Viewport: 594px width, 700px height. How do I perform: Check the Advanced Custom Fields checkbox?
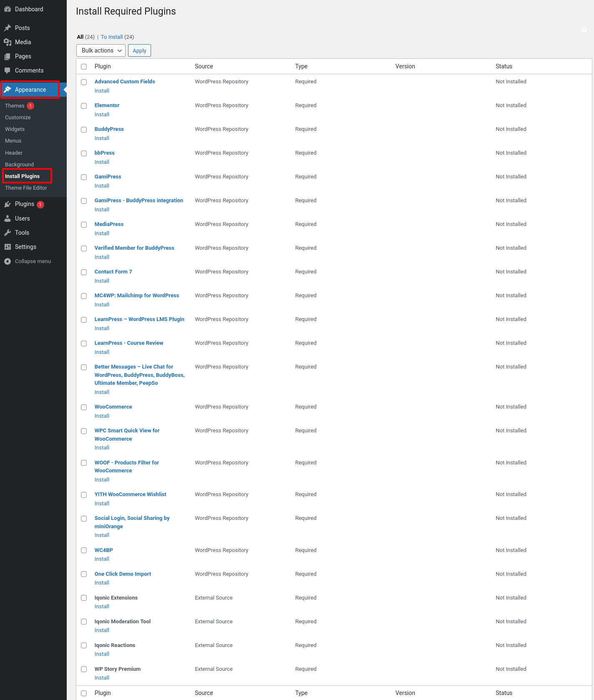(x=84, y=82)
